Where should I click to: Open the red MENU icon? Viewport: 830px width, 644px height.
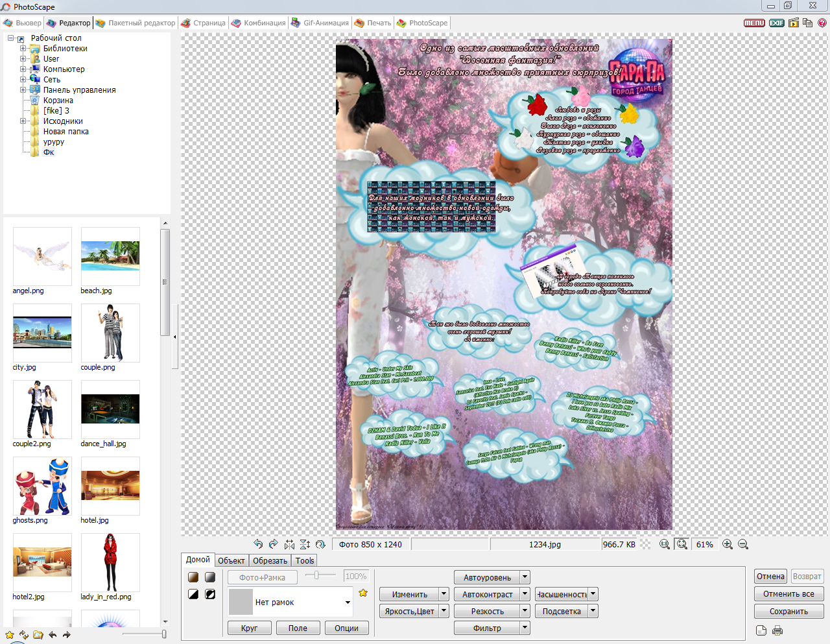click(x=754, y=23)
